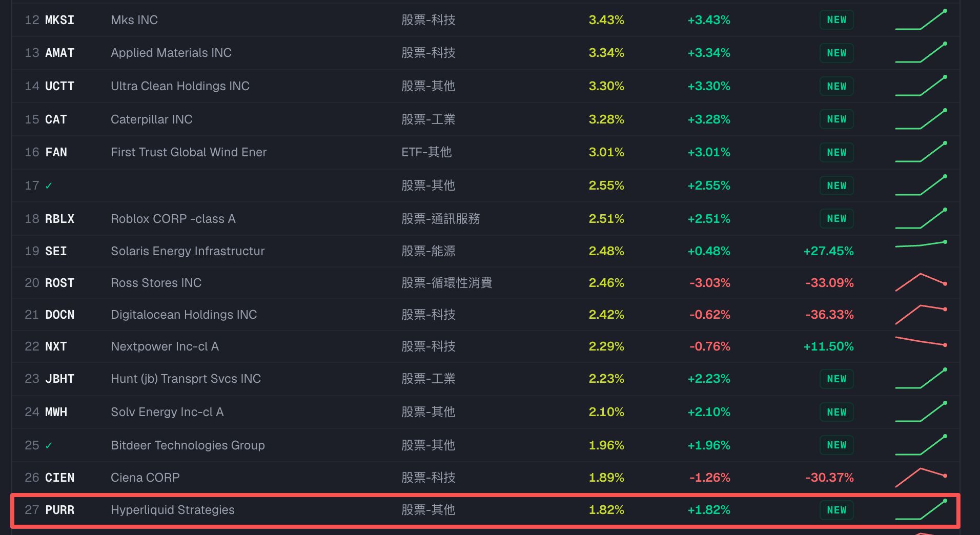This screenshot has height=535, width=980.
Task: Click the +27.45% change for SEI
Action: (x=828, y=251)
